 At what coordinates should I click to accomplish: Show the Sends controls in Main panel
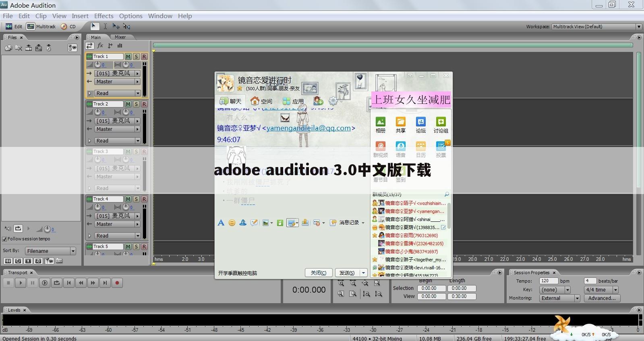110,46
